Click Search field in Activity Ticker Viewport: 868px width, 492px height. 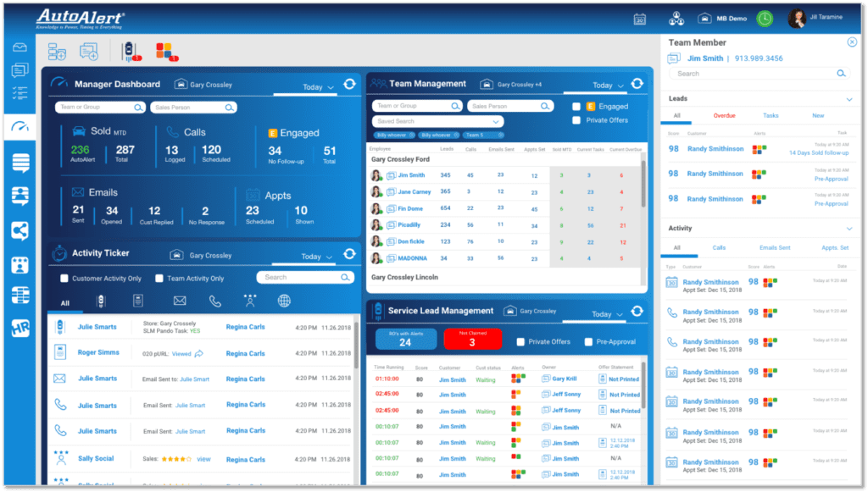(x=305, y=278)
